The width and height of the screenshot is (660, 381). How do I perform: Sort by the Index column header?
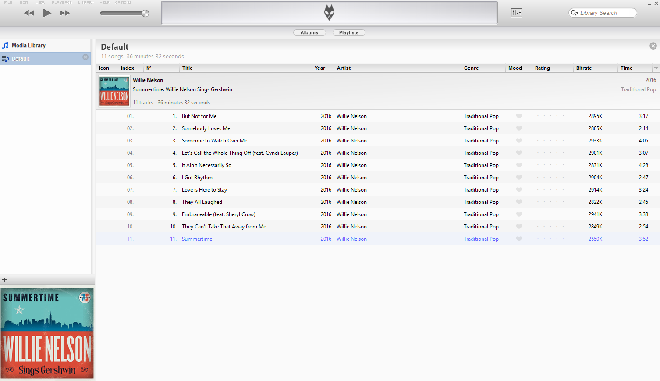click(128, 68)
